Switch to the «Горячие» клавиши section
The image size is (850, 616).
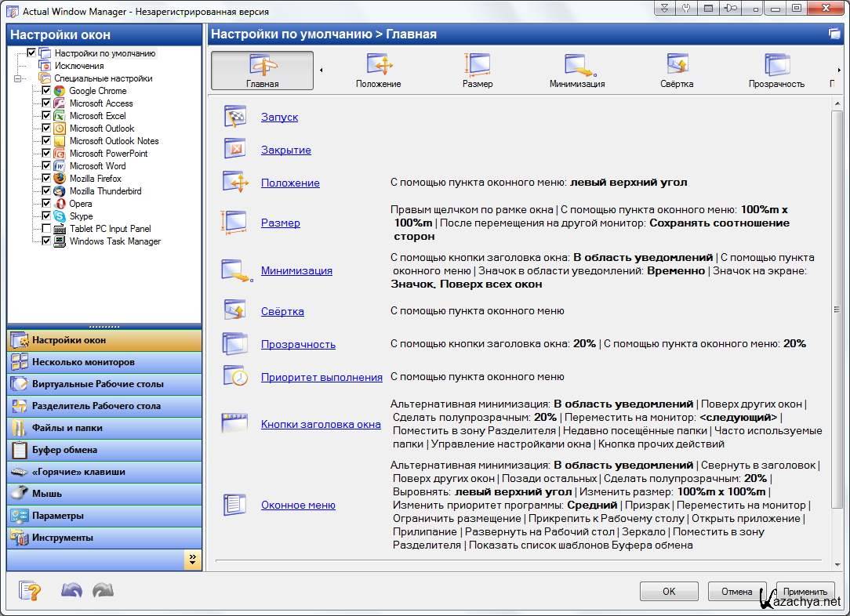tap(78, 472)
